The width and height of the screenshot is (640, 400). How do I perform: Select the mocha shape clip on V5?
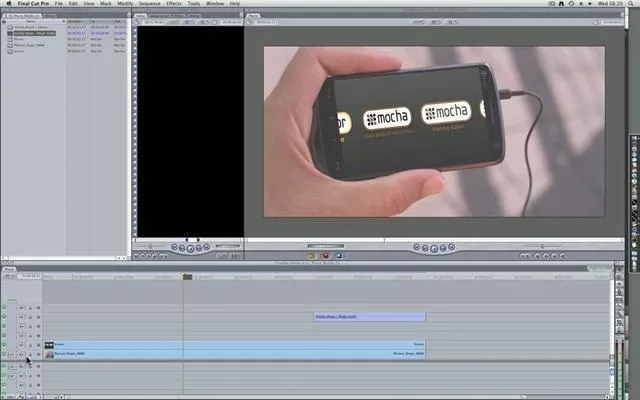(x=370, y=317)
